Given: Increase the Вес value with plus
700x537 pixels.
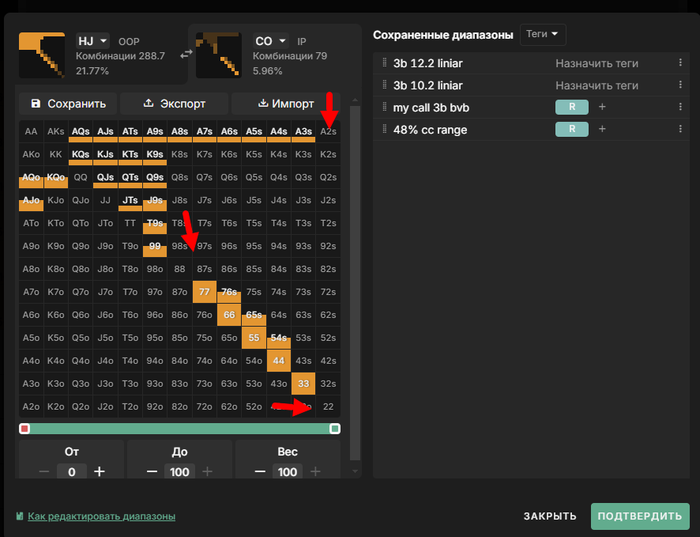Looking at the screenshot, I should 315,472.
